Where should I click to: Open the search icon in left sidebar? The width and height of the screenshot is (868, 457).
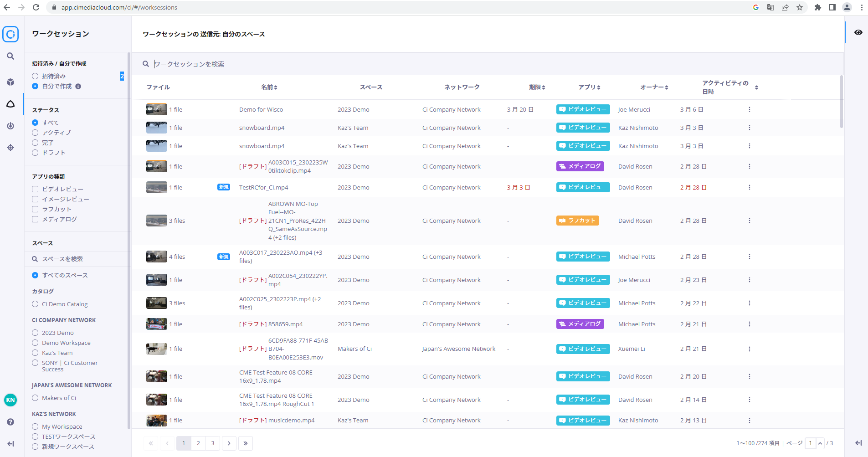pos(10,56)
